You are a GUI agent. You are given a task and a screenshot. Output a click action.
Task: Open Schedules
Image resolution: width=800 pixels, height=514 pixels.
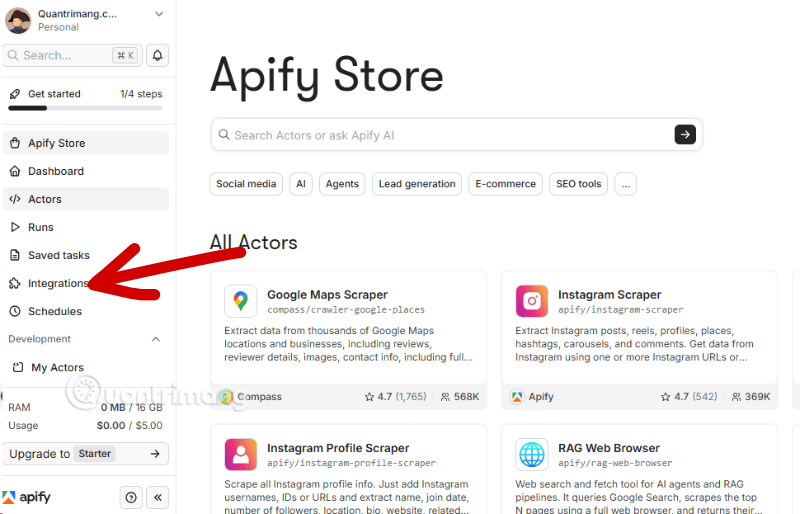pyautogui.click(x=86, y=311)
